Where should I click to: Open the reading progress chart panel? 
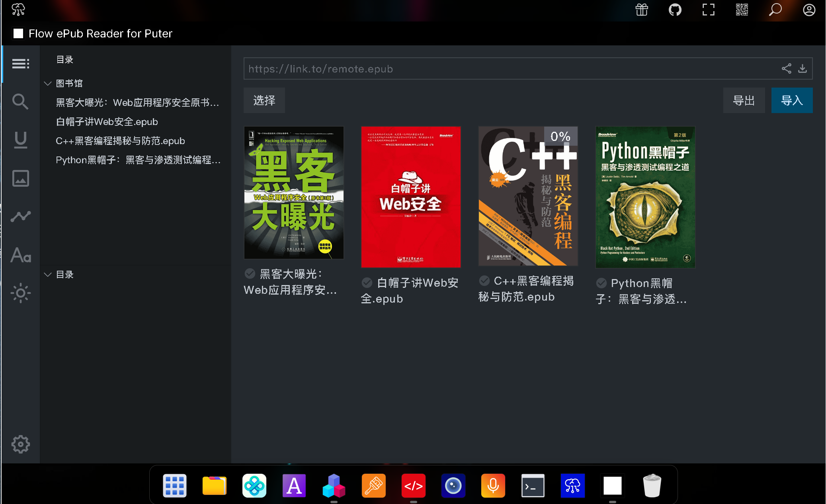tap(20, 216)
